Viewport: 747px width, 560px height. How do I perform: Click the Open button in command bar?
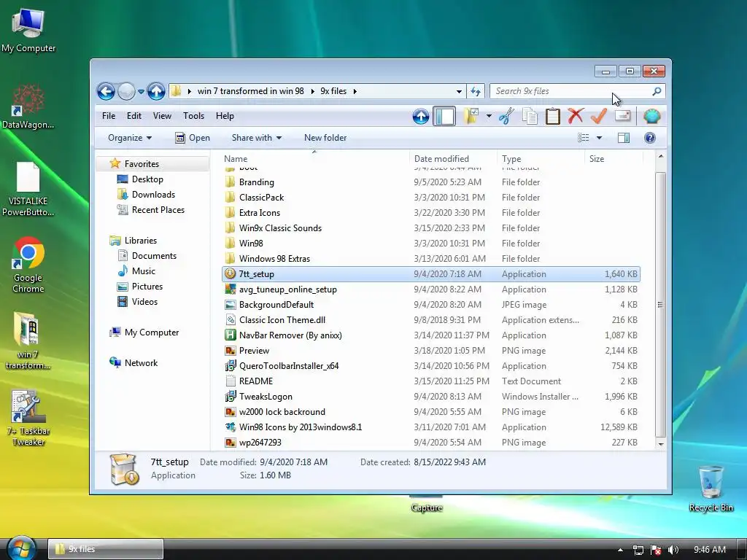(193, 138)
